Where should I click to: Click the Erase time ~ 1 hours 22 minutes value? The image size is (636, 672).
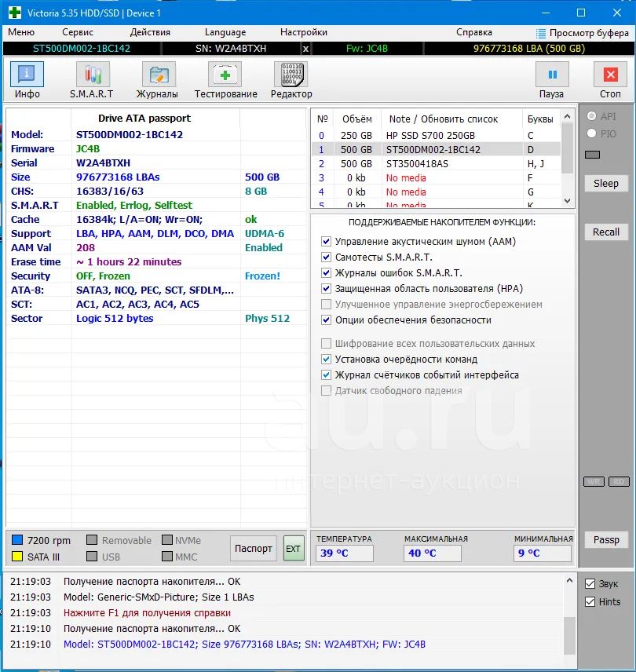tap(129, 262)
